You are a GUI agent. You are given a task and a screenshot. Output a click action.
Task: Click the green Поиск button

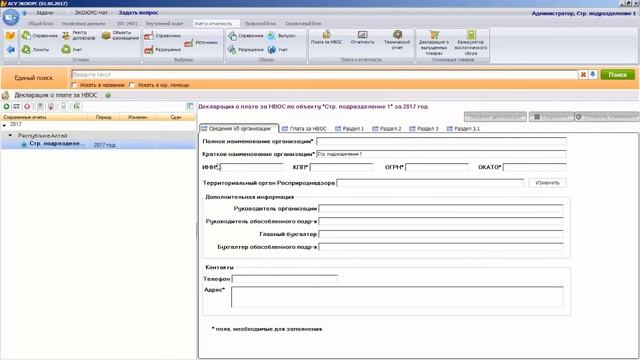click(618, 75)
